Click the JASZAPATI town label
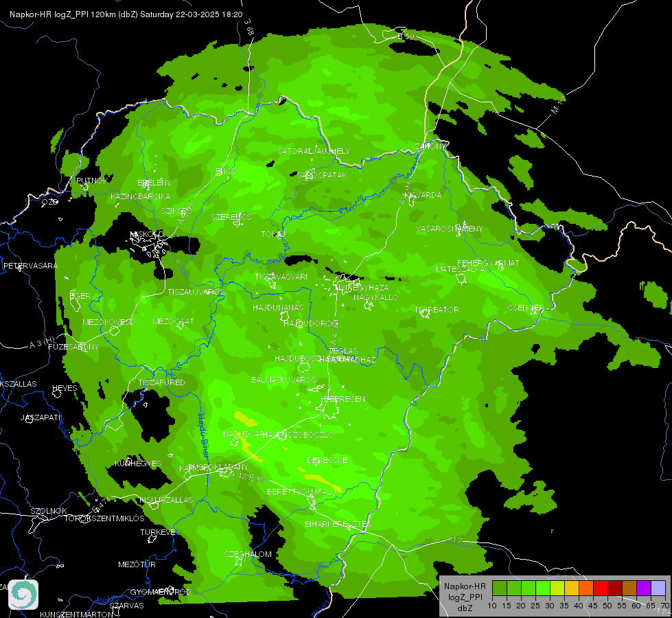672x618 pixels. 40,417
